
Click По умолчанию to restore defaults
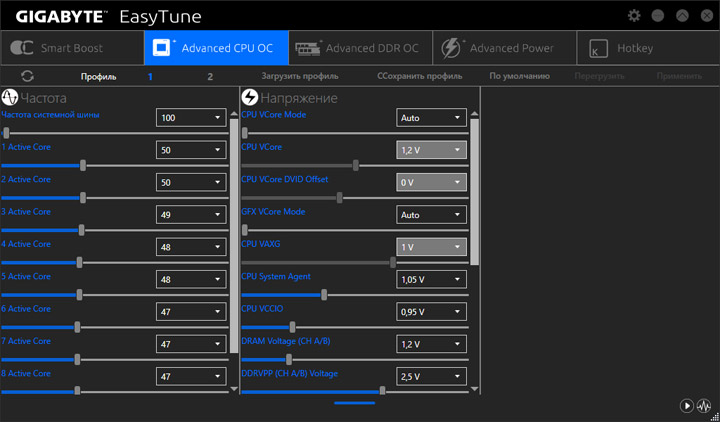point(519,76)
